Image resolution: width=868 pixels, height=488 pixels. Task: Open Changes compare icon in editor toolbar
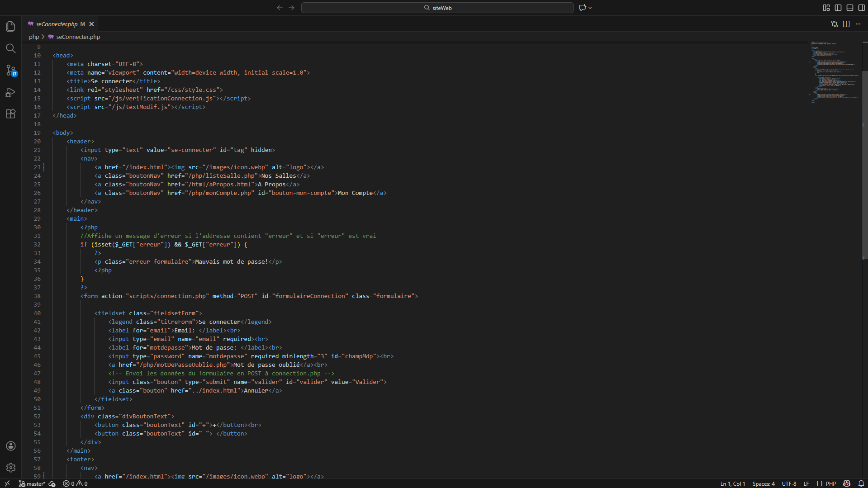point(835,24)
